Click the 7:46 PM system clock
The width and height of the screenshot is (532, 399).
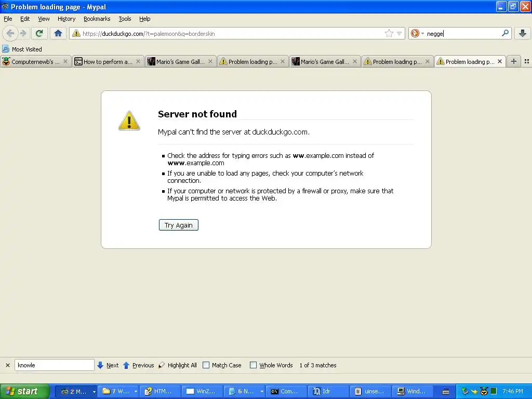click(x=513, y=391)
